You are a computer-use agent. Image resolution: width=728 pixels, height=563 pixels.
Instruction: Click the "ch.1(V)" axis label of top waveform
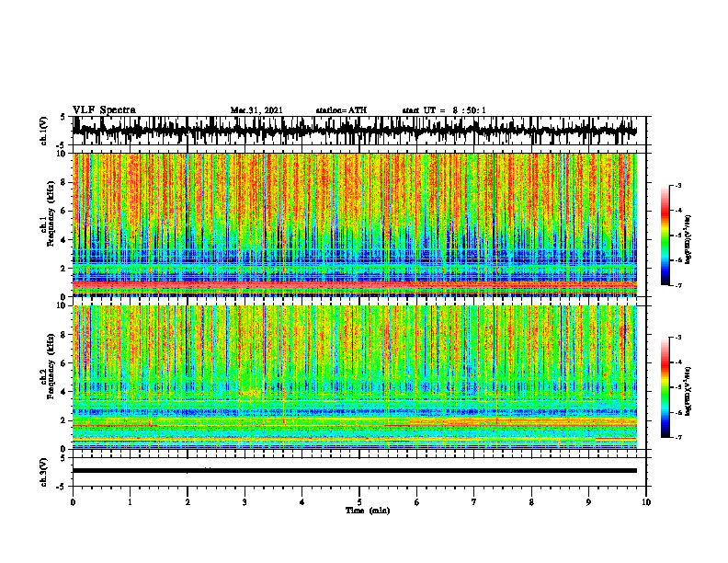tap(44, 131)
